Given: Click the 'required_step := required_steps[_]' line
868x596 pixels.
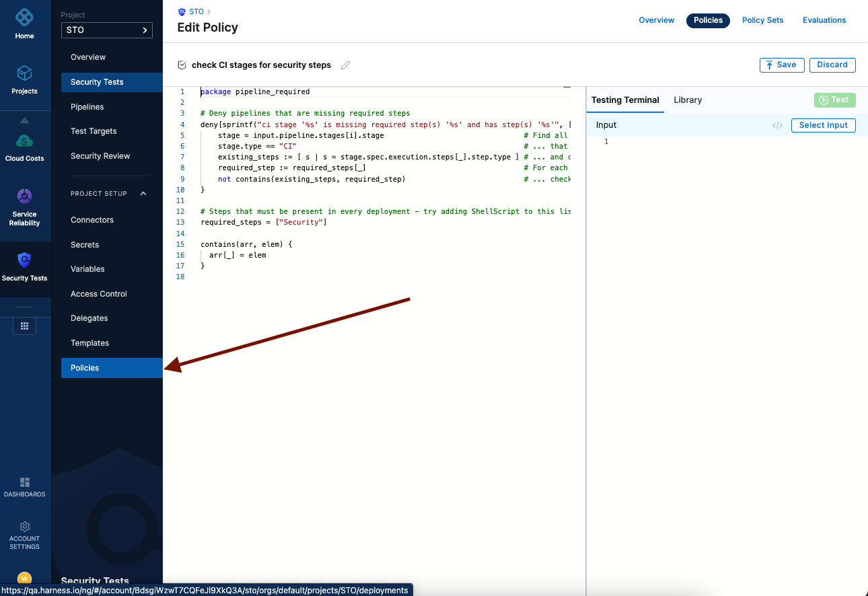Looking at the screenshot, I should [x=292, y=167].
